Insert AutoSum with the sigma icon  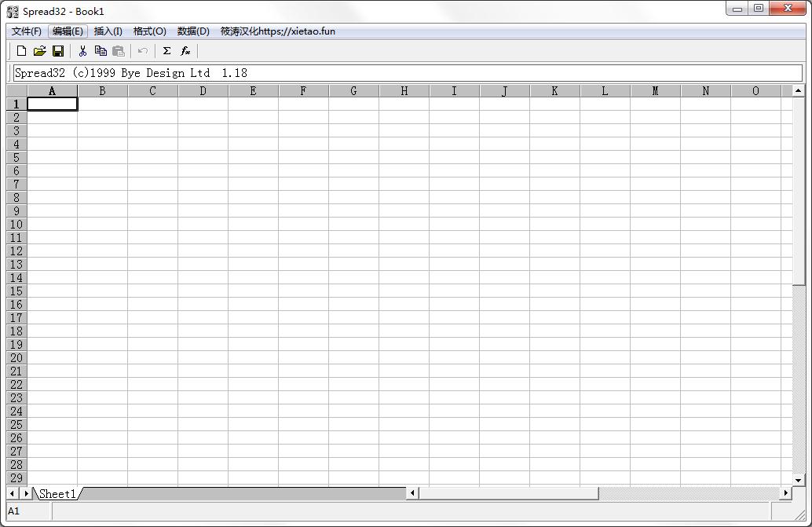(166, 50)
